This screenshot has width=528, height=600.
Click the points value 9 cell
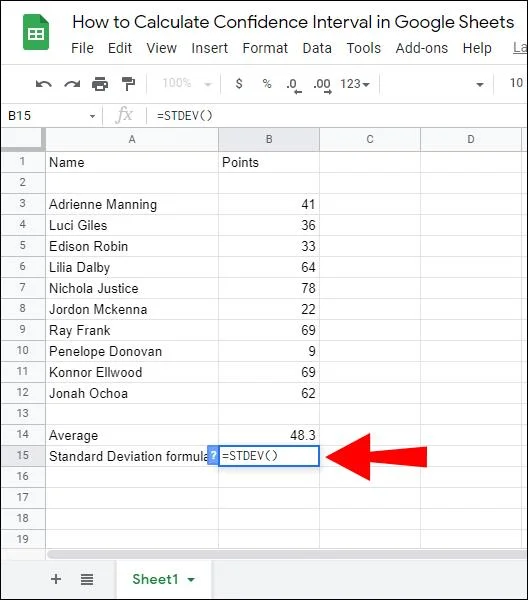pyautogui.click(x=269, y=351)
